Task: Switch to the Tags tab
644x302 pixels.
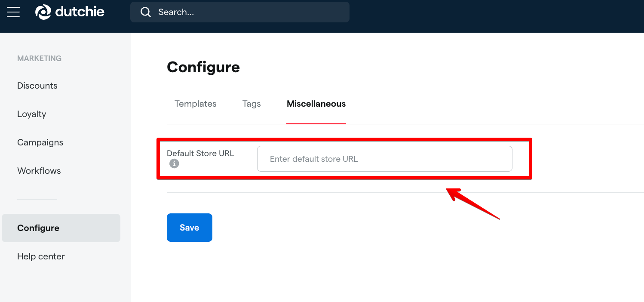Action: pos(251,104)
